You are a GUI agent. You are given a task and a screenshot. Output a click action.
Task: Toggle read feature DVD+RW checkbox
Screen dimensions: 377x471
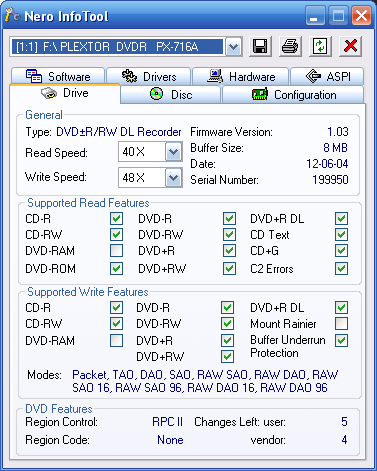229,268
